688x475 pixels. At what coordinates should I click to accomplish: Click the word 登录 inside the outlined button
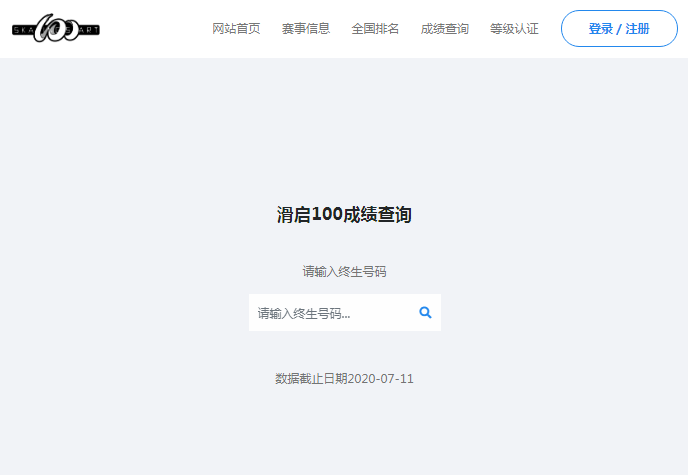tap(601, 29)
